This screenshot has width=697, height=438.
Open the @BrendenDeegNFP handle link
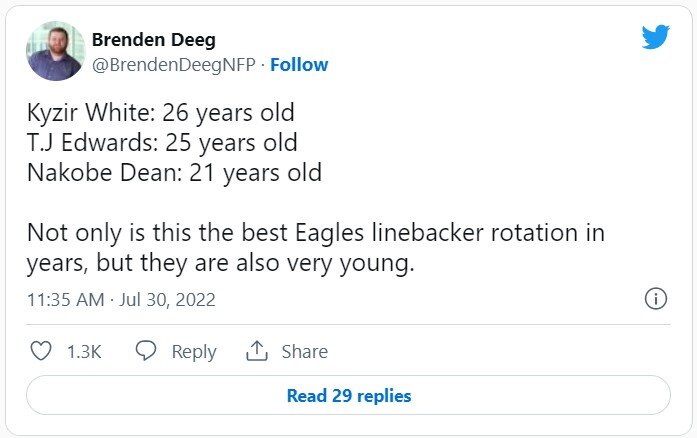point(174,65)
